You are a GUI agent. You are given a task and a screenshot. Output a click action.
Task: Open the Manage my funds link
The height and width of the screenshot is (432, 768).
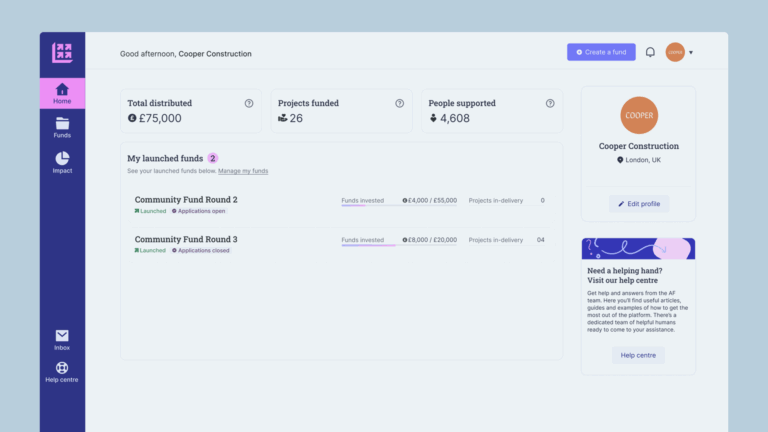click(x=243, y=171)
